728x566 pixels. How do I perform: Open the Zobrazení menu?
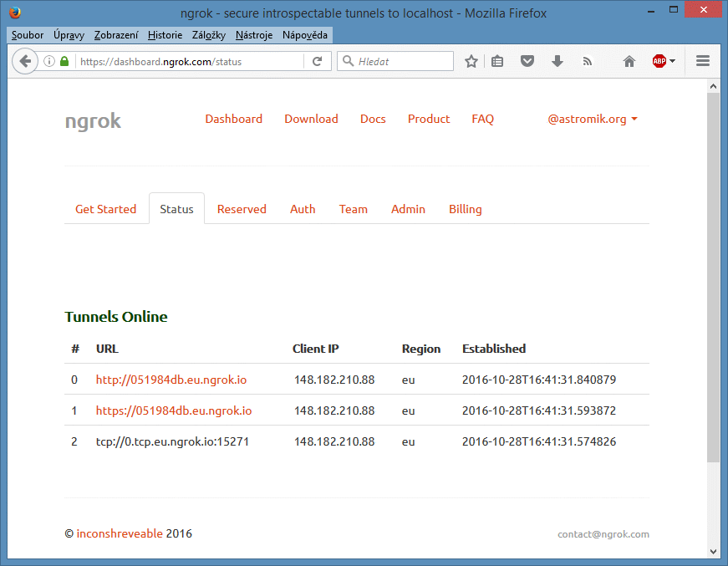click(116, 35)
